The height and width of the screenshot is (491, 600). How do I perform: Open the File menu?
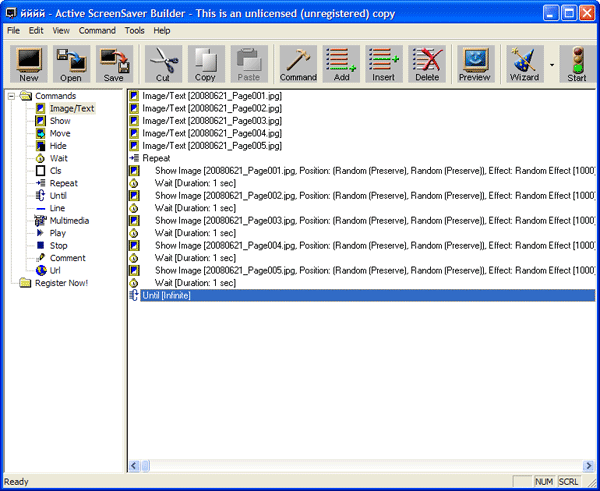pos(13,31)
